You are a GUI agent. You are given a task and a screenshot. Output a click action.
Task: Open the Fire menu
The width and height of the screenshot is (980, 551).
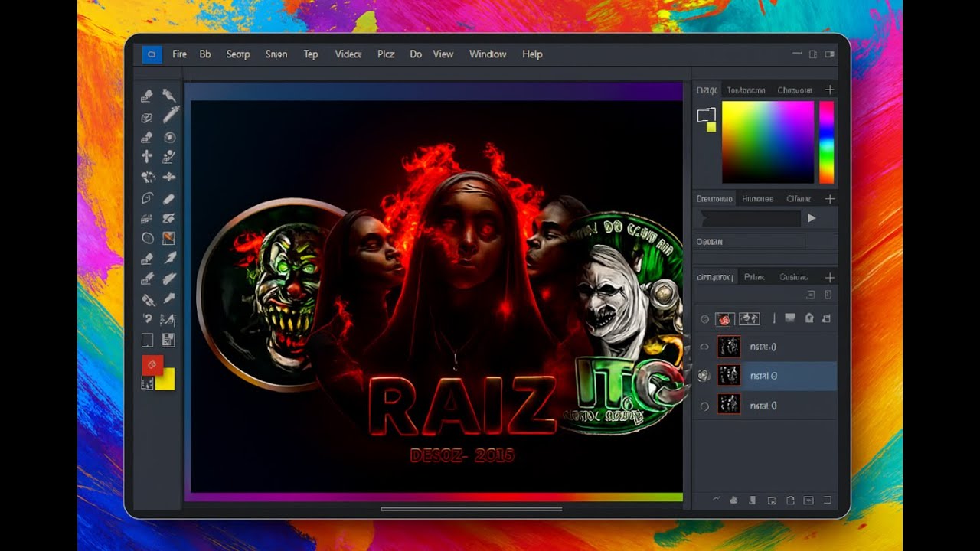pos(179,54)
